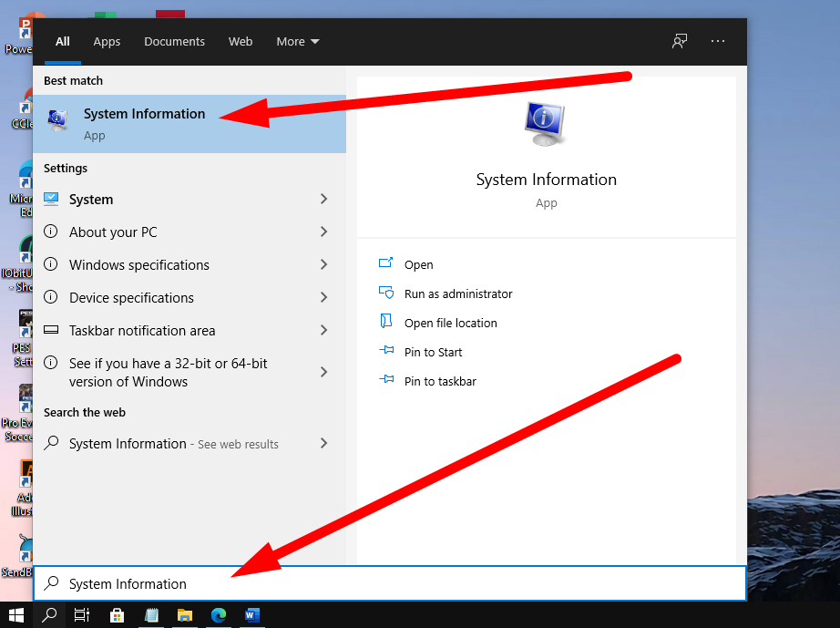Viewport: 840px width, 628px height.
Task: Open File Explorer from the taskbar
Action: click(x=185, y=615)
